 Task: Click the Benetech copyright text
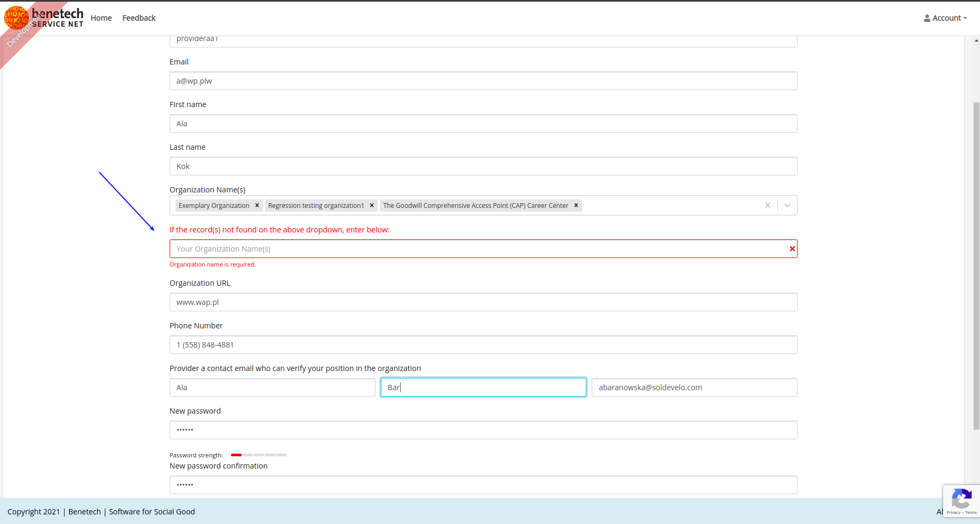84,511
